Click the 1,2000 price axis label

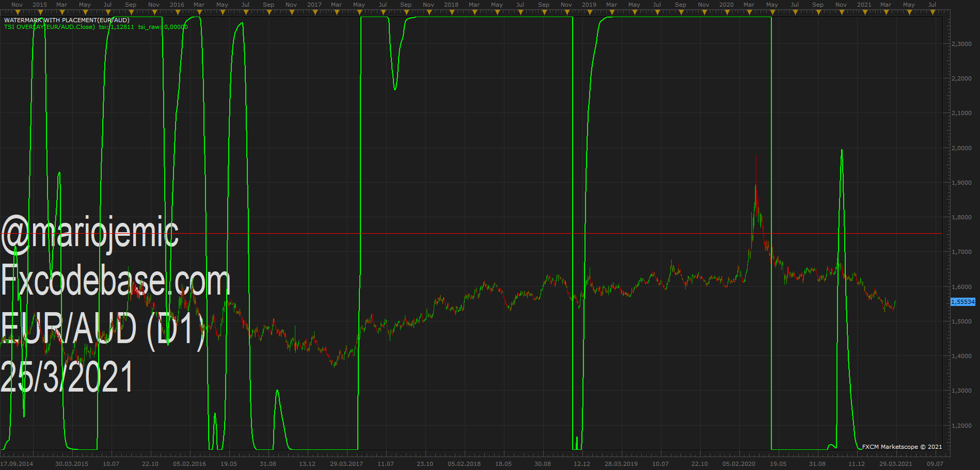(961, 426)
